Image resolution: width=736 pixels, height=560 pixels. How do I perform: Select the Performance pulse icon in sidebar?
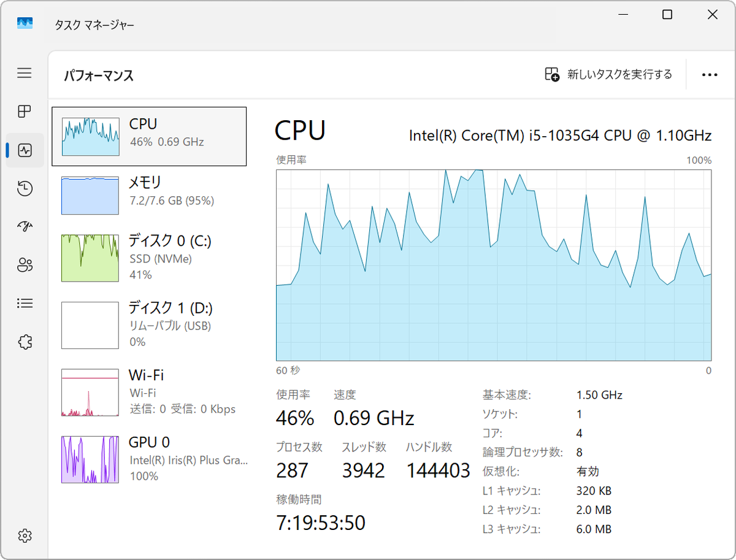coord(25,150)
